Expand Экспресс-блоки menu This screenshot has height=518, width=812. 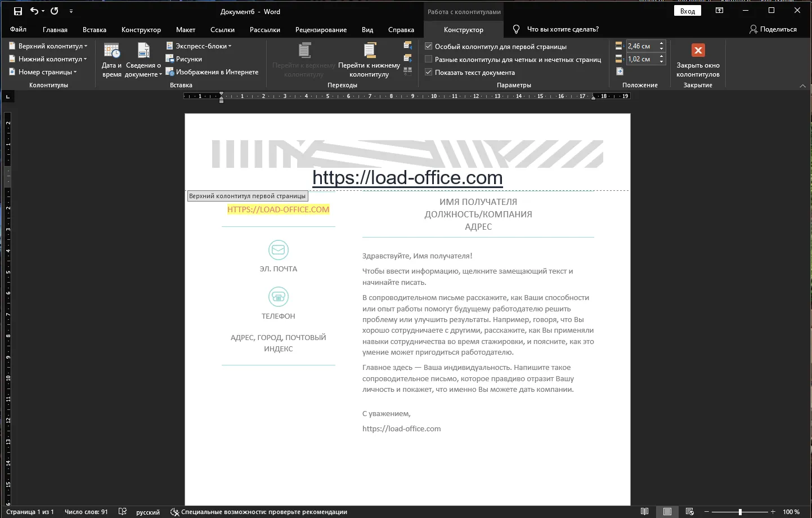tap(199, 46)
